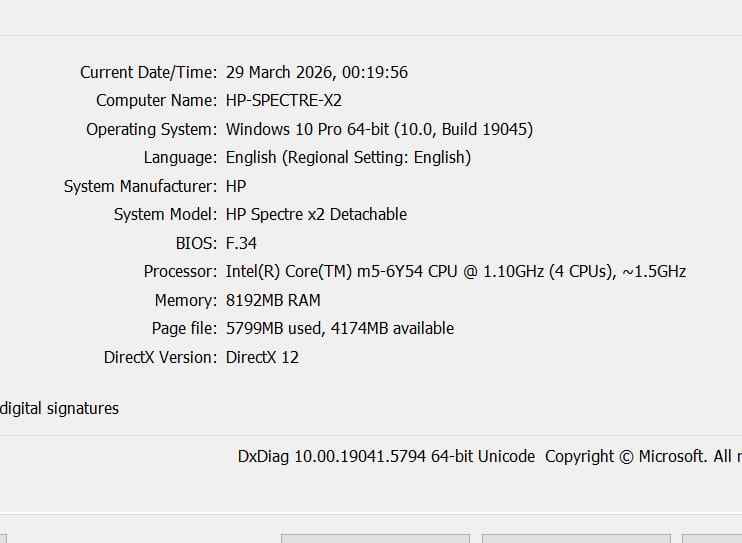Screen dimensions: 742x543
Task: Click the DirectX 12 version value
Action: pyautogui.click(x=262, y=357)
